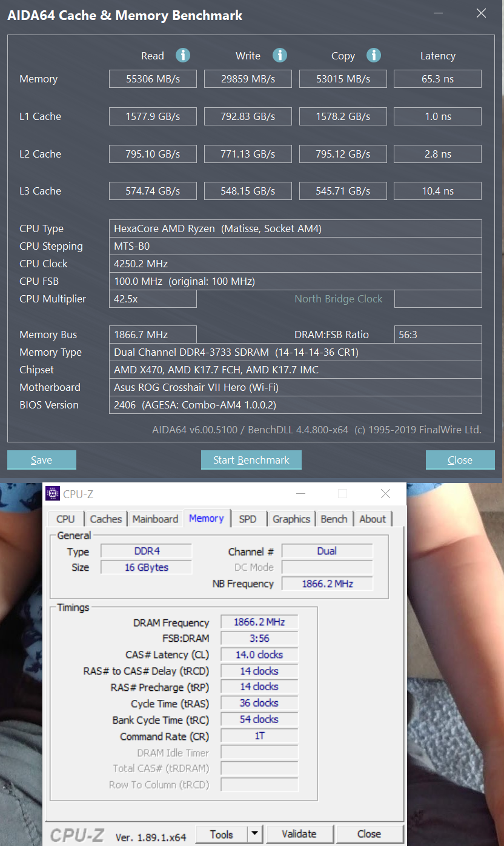
Task: Click the L3 Cache Read value 574.74 GB/s
Action: pyautogui.click(x=153, y=191)
